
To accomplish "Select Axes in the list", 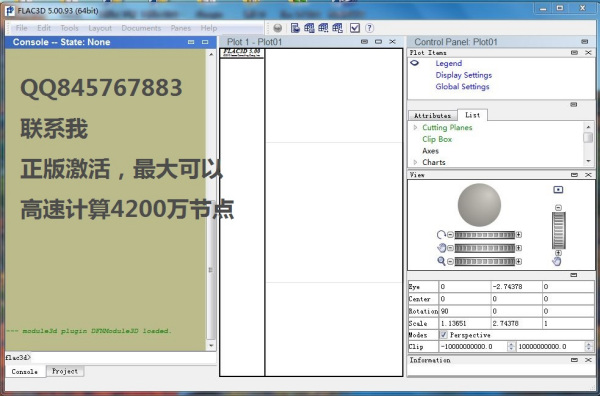I will click(430, 151).
